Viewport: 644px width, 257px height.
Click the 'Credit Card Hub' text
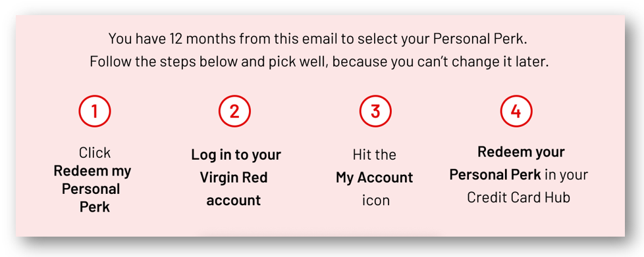tap(518, 198)
